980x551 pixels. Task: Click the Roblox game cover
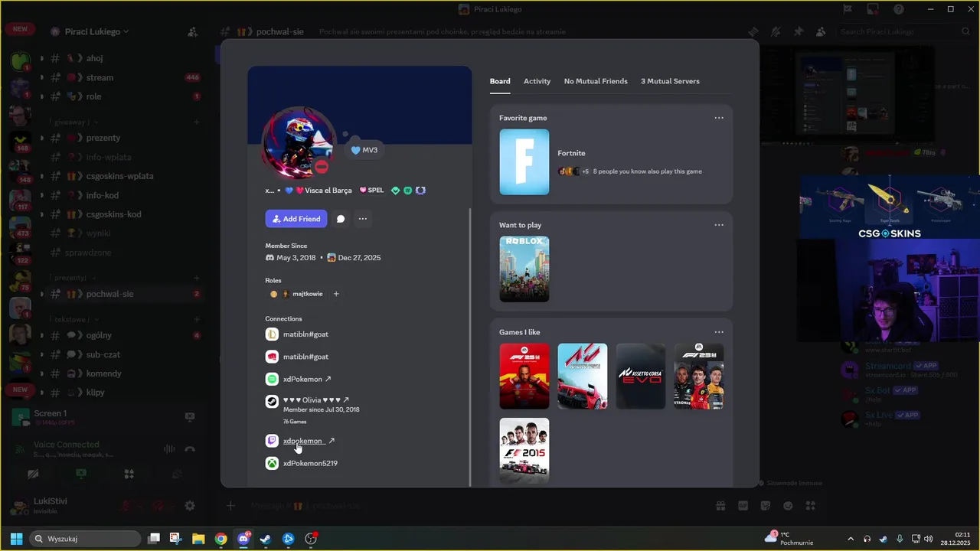click(524, 269)
